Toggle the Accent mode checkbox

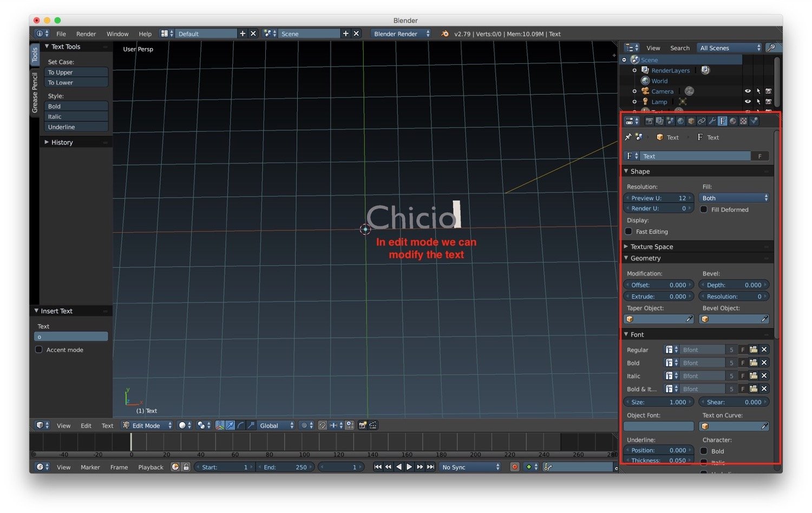click(39, 350)
